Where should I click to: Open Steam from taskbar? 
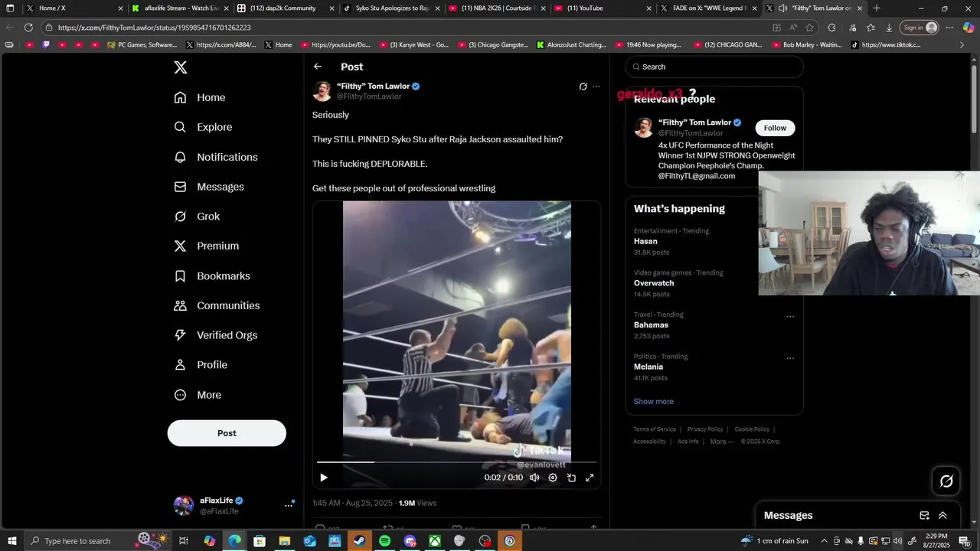[x=359, y=541]
